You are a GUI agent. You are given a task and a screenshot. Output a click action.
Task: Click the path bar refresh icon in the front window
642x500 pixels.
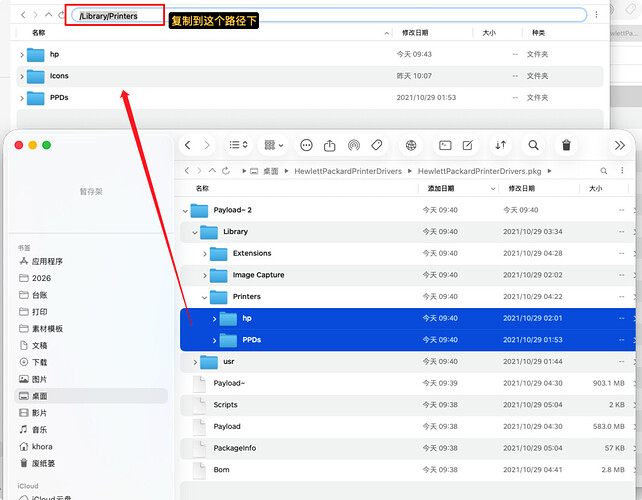(x=226, y=171)
